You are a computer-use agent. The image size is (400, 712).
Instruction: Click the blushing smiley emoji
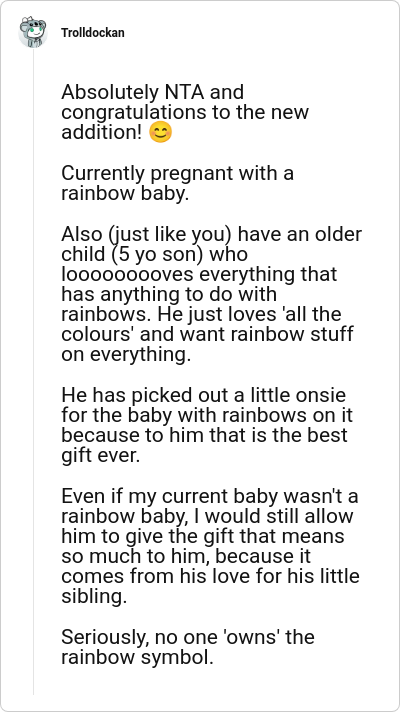click(x=160, y=134)
